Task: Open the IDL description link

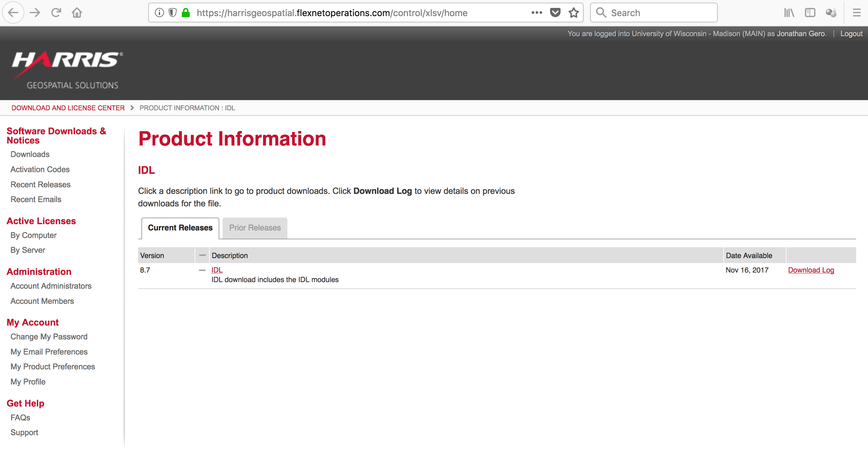Action: pos(217,270)
